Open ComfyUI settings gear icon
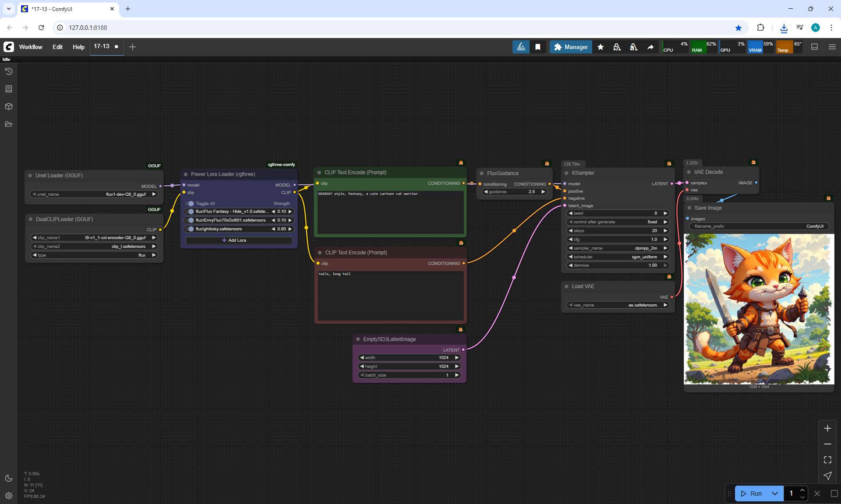This screenshot has width=841, height=504. (x=9, y=496)
